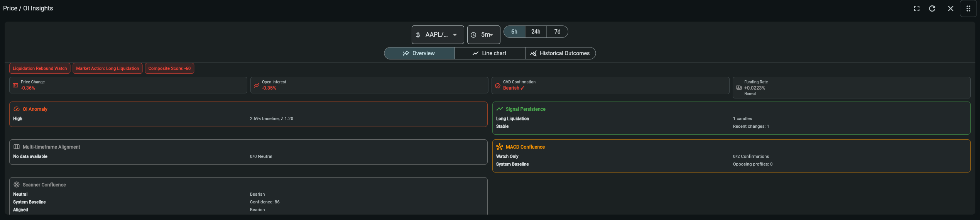980x220 pixels.
Task: Click the Open Interest trend icon
Action: (x=257, y=85)
